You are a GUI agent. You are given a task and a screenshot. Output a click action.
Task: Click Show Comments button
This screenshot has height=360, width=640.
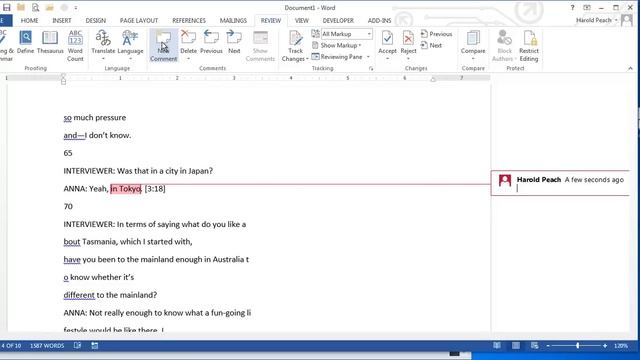point(260,46)
